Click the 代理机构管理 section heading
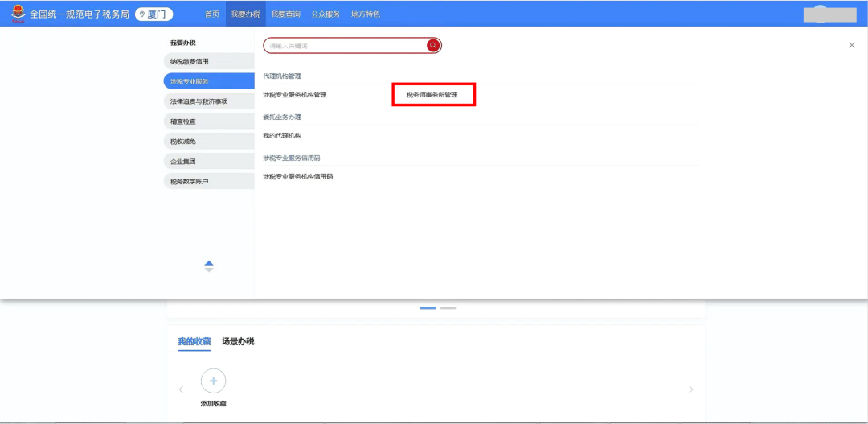Image resolution: width=868 pixels, height=424 pixels. click(282, 76)
